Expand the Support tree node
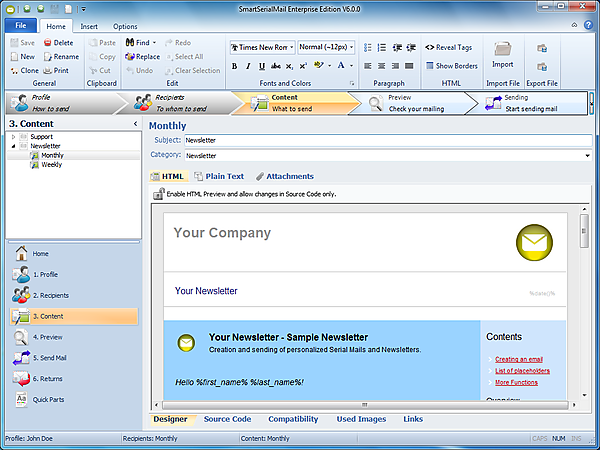 coord(13,137)
